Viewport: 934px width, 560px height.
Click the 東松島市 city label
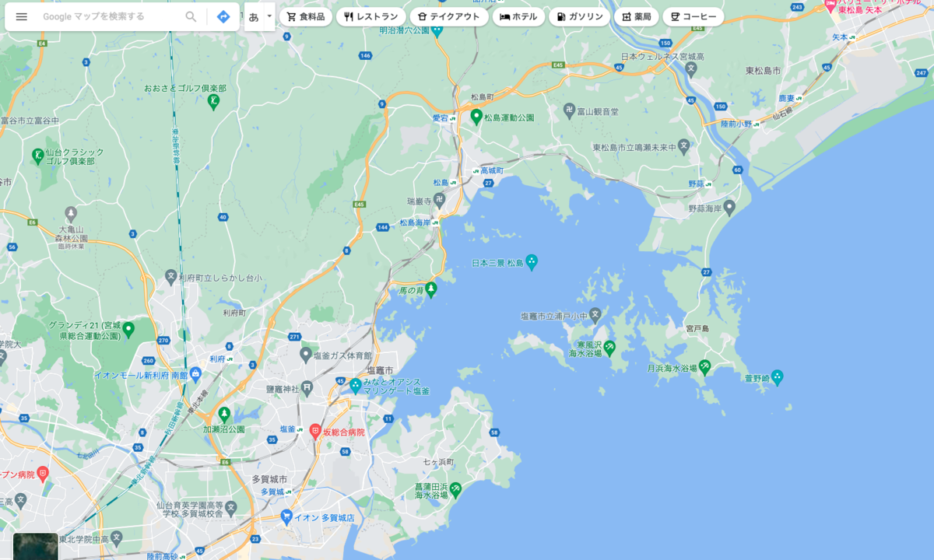(763, 71)
